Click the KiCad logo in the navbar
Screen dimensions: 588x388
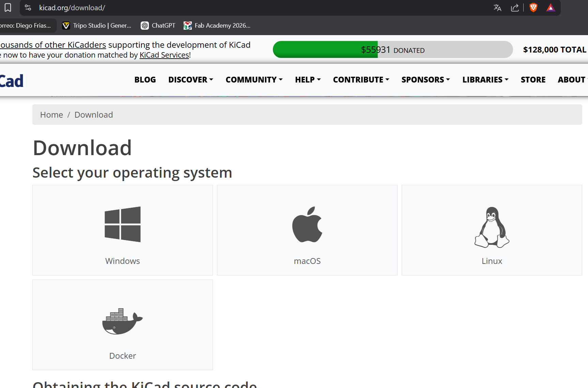point(12,81)
